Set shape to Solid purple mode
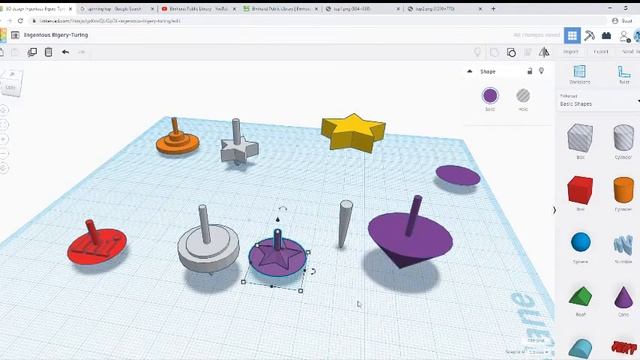The width and height of the screenshot is (640, 360). pos(490,96)
